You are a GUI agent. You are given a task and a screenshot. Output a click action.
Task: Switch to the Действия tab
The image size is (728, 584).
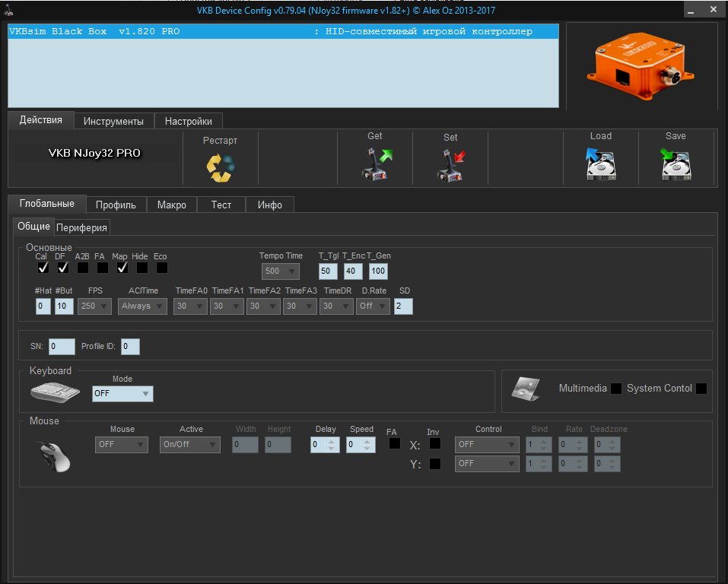coord(41,120)
